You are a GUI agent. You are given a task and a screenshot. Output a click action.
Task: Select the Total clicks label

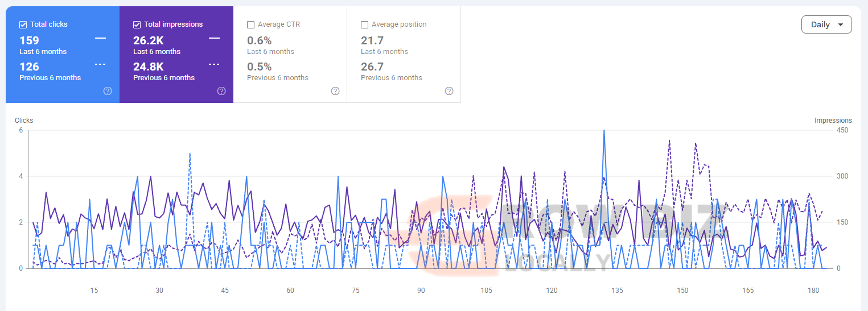49,24
